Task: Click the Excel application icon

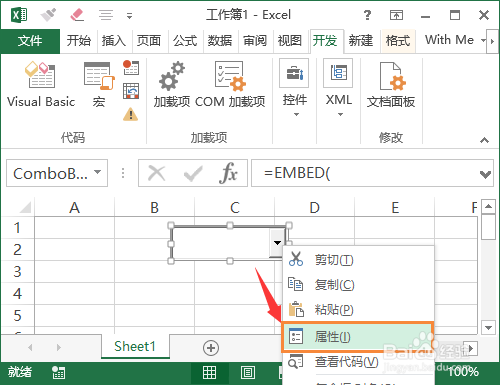Action: 19,15
